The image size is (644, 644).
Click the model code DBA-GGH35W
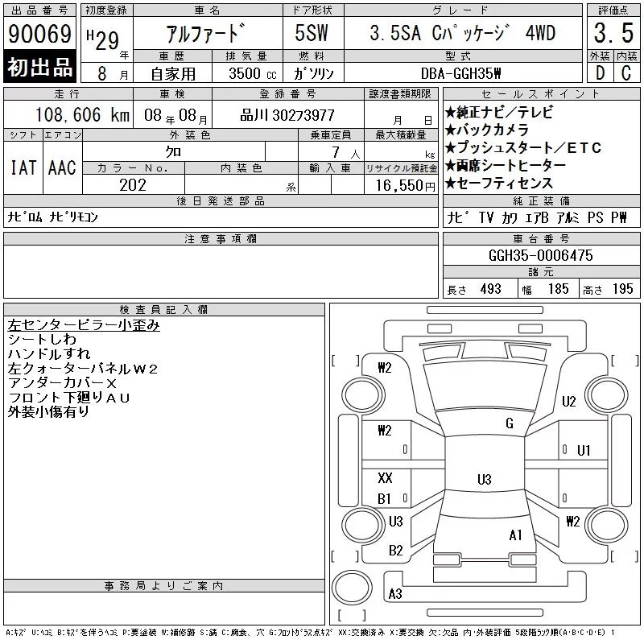click(461, 74)
